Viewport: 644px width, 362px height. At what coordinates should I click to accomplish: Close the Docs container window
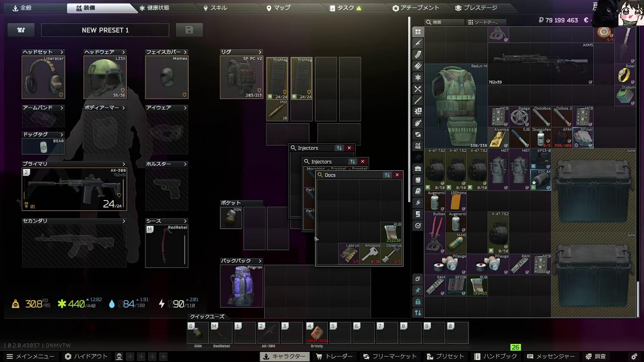point(397,175)
